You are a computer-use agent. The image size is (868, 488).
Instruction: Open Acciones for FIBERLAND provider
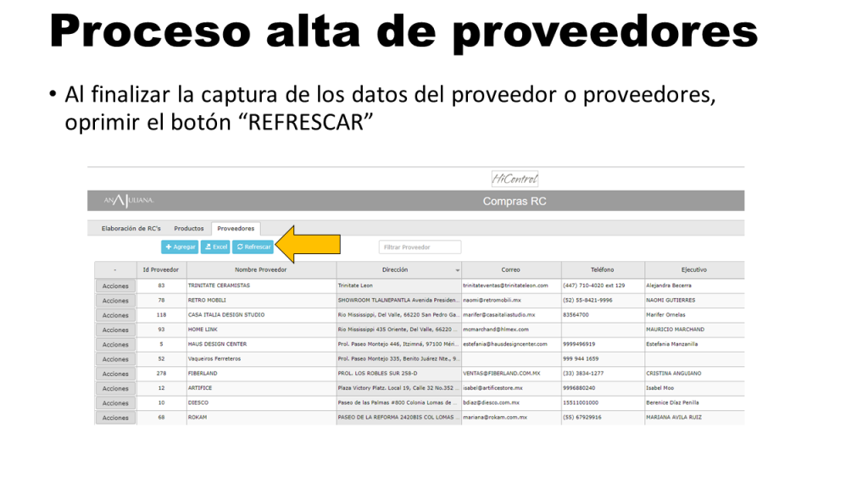coord(115,374)
